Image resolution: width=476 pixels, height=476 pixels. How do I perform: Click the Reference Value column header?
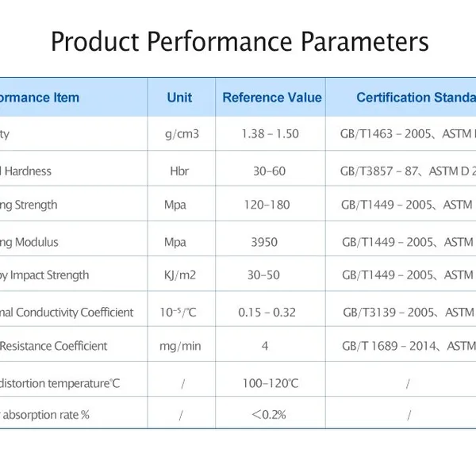(272, 98)
